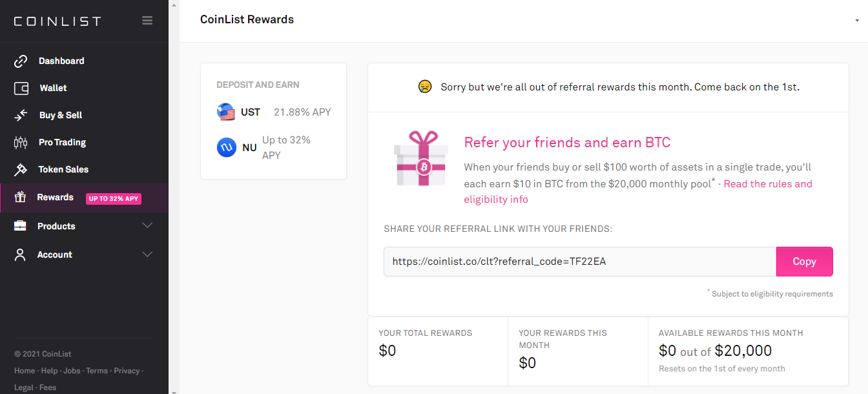This screenshot has height=394, width=868.
Task: Click the Pro Trading candlestick icon
Action: coord(21,142)
